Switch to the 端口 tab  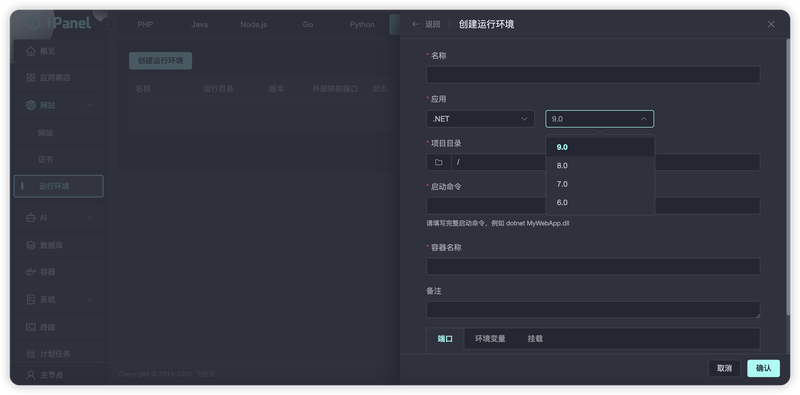pyautogui.click(x=445, y=339)
